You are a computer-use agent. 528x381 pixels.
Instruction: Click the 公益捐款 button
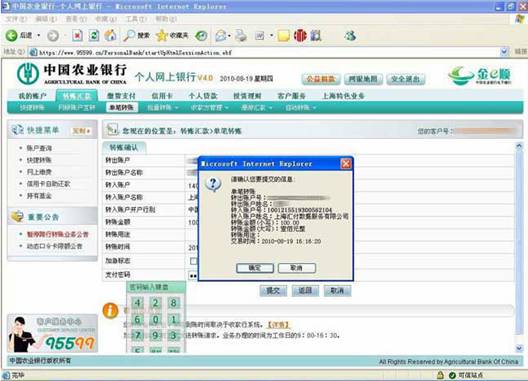[x=321, y=79]
